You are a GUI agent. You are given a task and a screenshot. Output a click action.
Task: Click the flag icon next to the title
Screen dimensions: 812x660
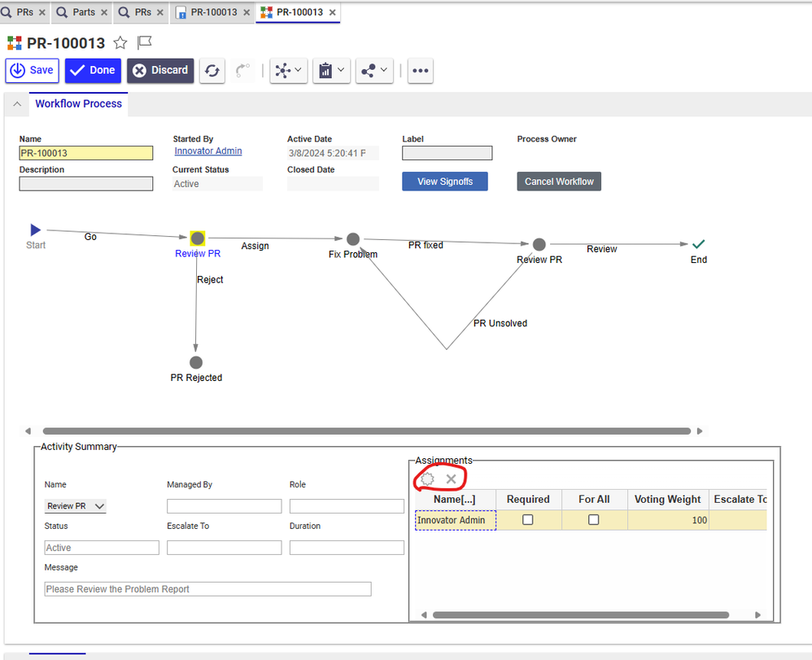click(x=144, y=43)
